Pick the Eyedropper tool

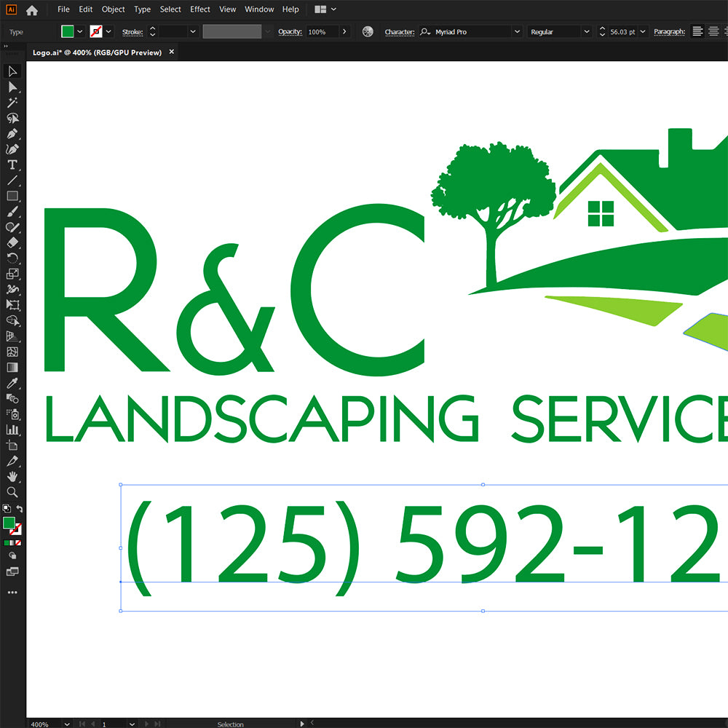12,383
